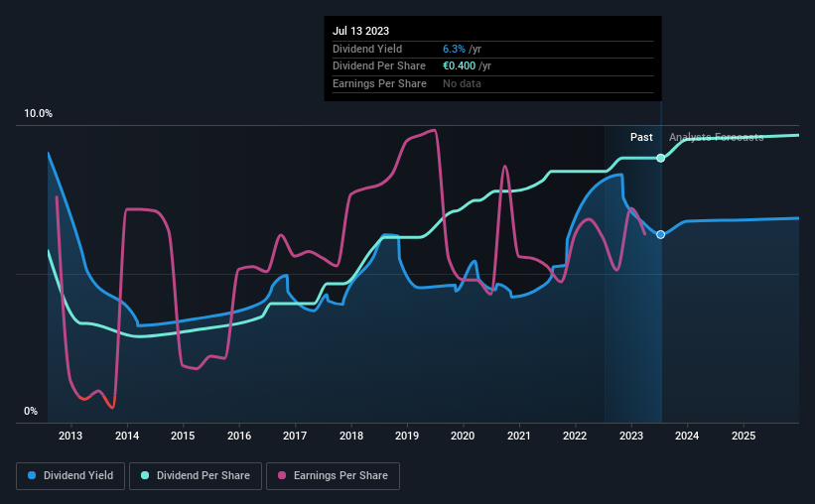Click the 2022 x-axis label
815x504 pixels.
tap(575, 436)
